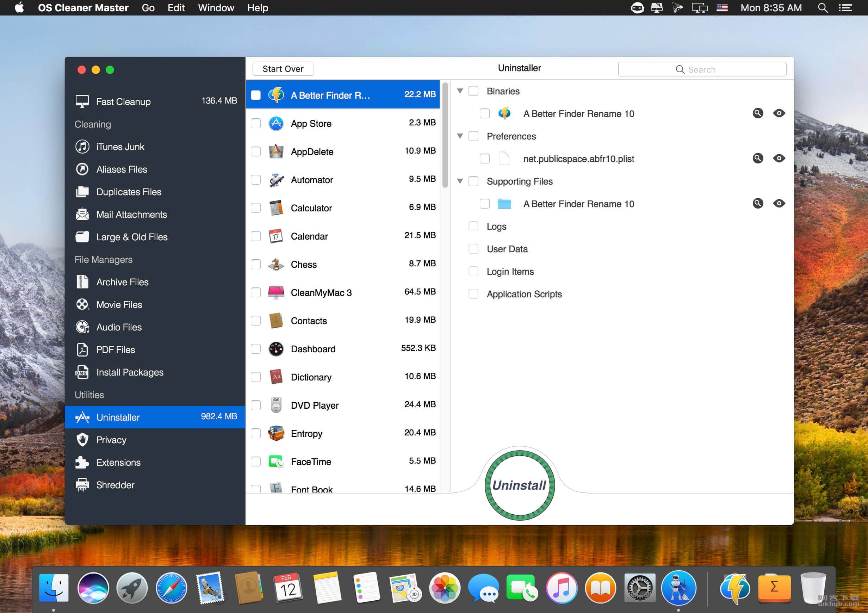
Task: Check the Calculator checkbox
Action: point(256,208)
